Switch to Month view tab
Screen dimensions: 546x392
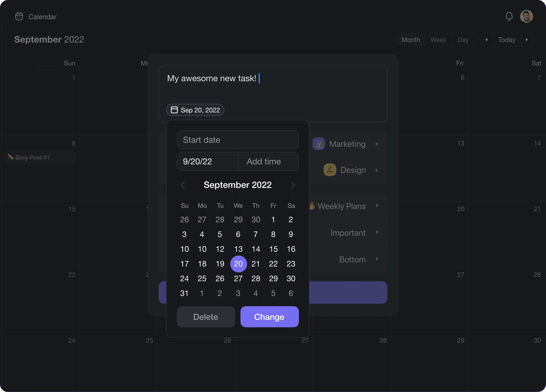click(411, 39)
